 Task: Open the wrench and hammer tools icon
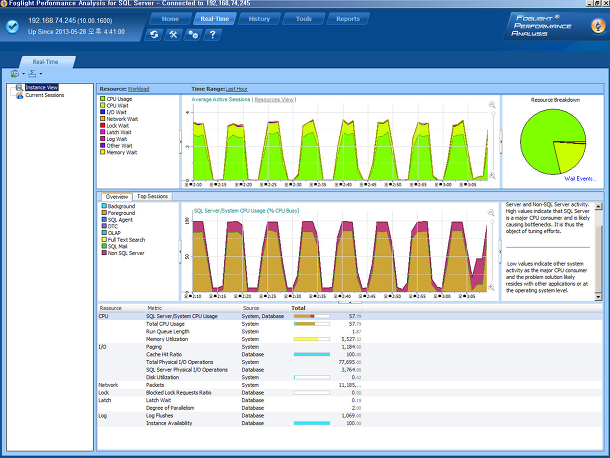click(x=173, y=35)
